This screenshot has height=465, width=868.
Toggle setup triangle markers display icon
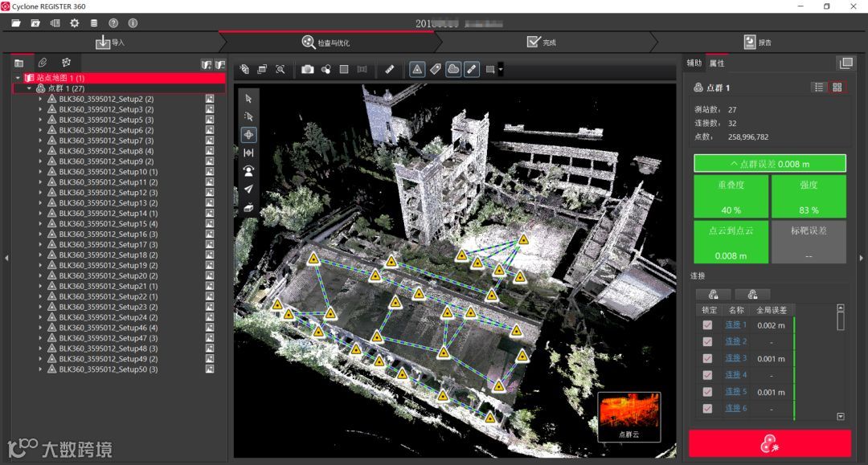pyautogui.click(x=417, y=69)
